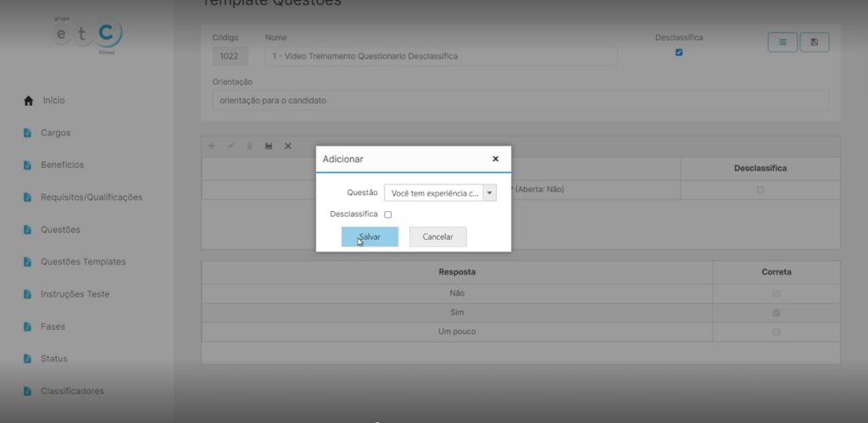The image size is (868, 423).
Task: Toggle the header Desclassifica checkbox
Action: pos(679,53)
